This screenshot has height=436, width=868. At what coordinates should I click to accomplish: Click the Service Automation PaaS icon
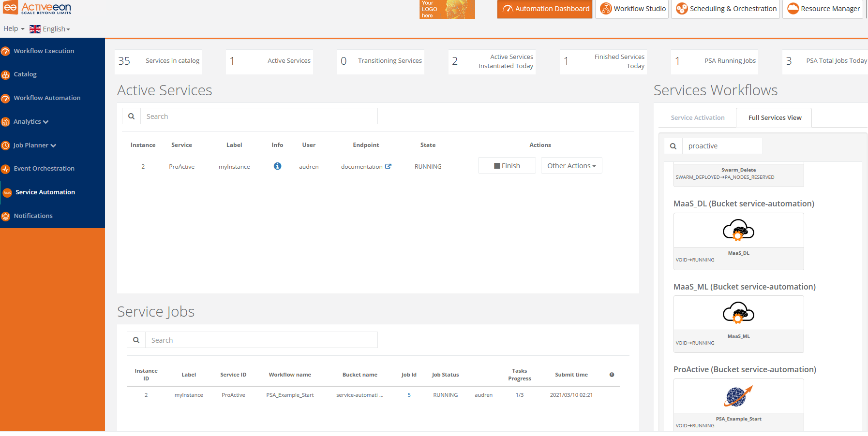point(7,192)
